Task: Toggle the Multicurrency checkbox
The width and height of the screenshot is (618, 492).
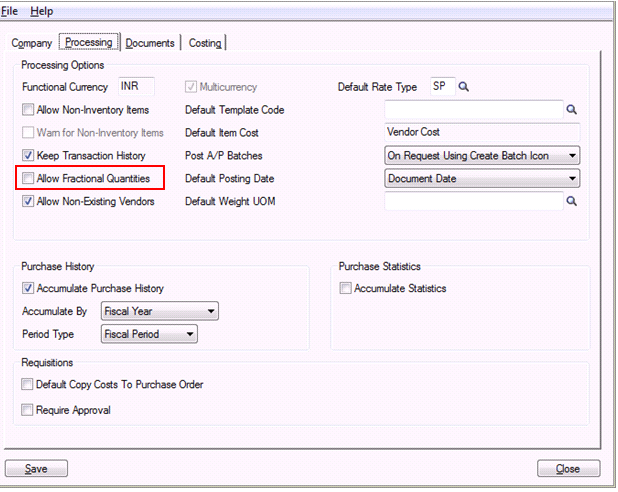Action: (x=191, y=87)
